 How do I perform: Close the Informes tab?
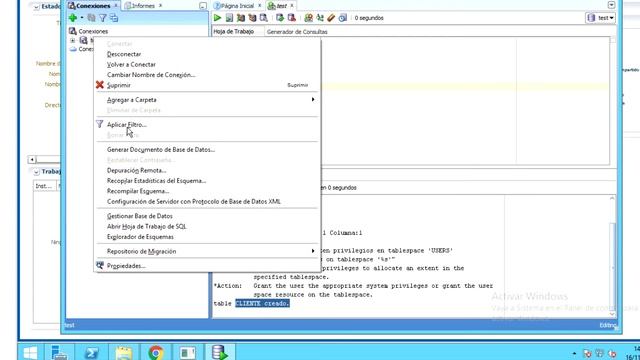pos(160,5)
